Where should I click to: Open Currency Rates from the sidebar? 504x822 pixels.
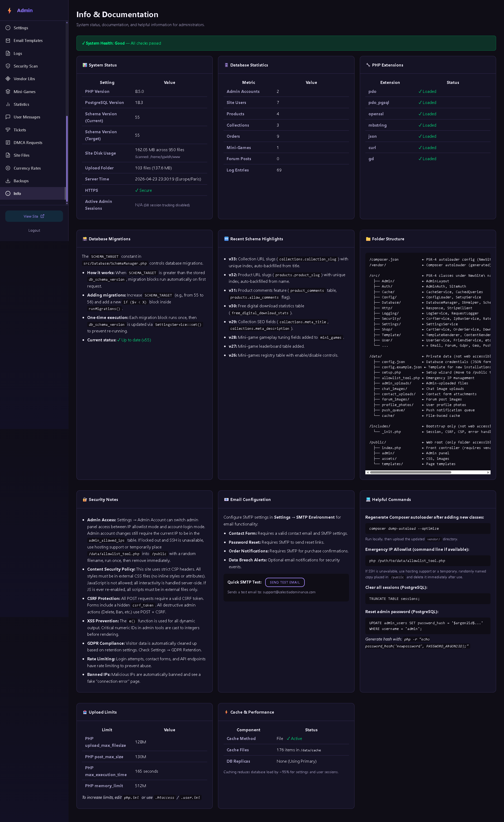point(33,168)
